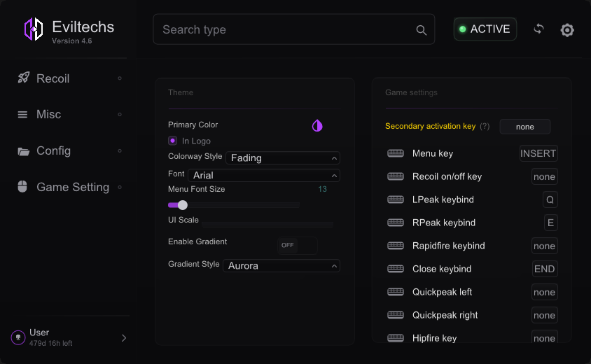
Task: Open settings with the gear icon
Action: click(567, 30)
